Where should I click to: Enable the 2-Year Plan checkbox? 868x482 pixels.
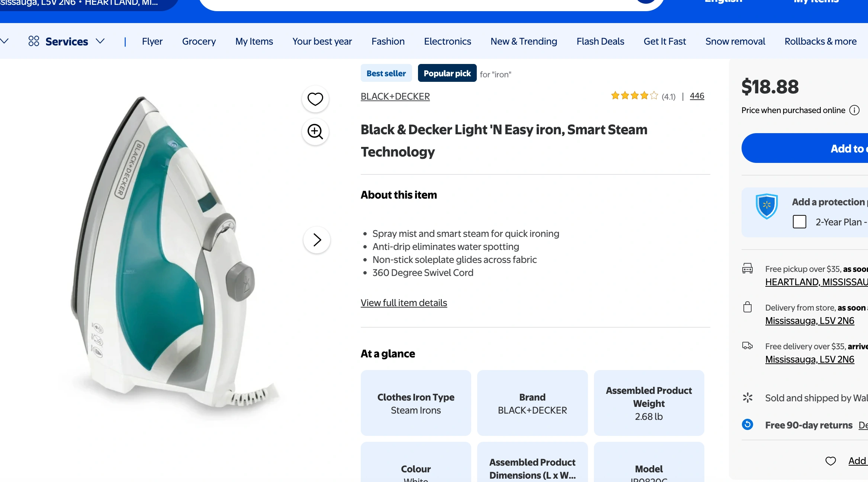coord(799,222)
